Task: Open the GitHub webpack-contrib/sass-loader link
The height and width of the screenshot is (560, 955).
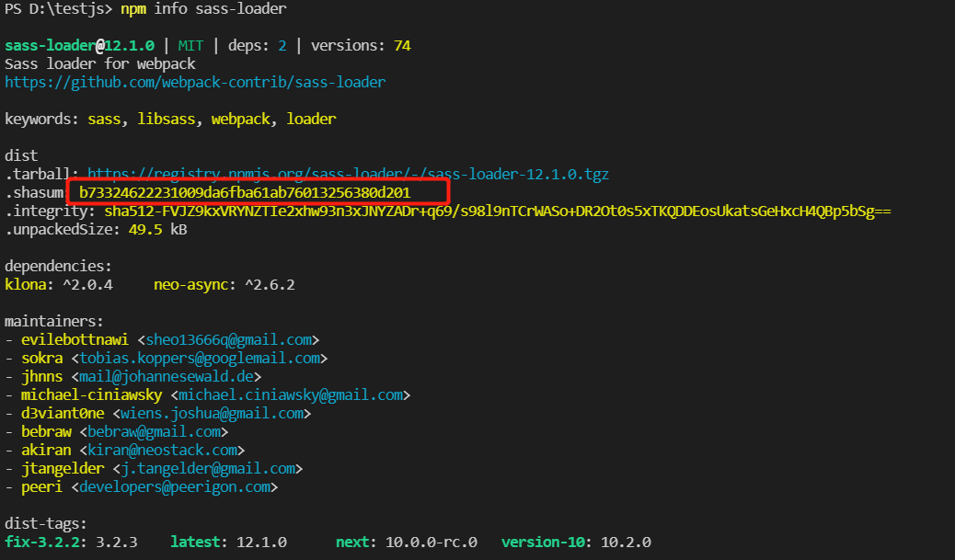Action: 195,82
